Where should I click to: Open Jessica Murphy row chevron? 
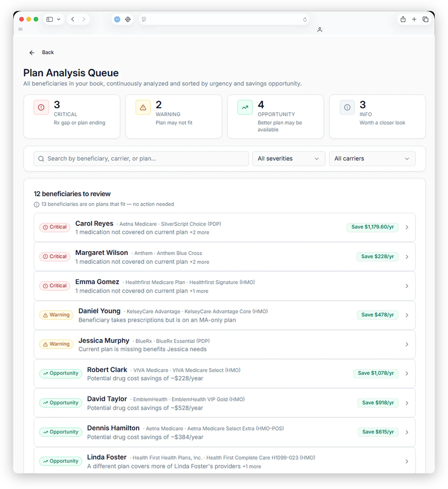pyautogui.click(x=407, y=344)
